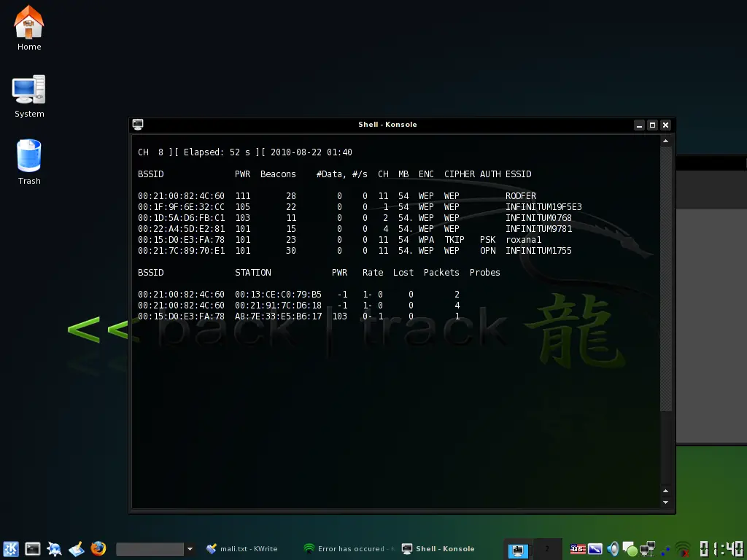Screen dimensions: 747x560
Task: Click the Konsole vertical scrollbar track
Action: 665,316
